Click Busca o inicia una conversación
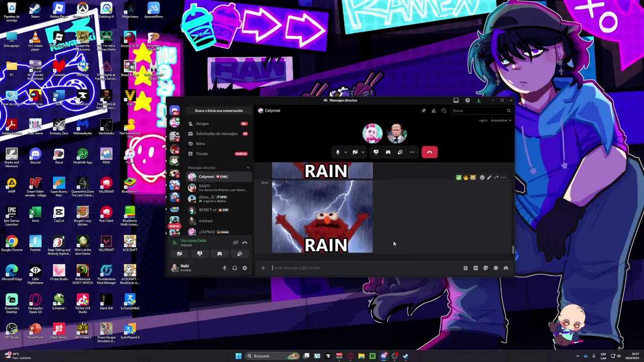This screenshot has width=644, height=362. pos(219,111)
